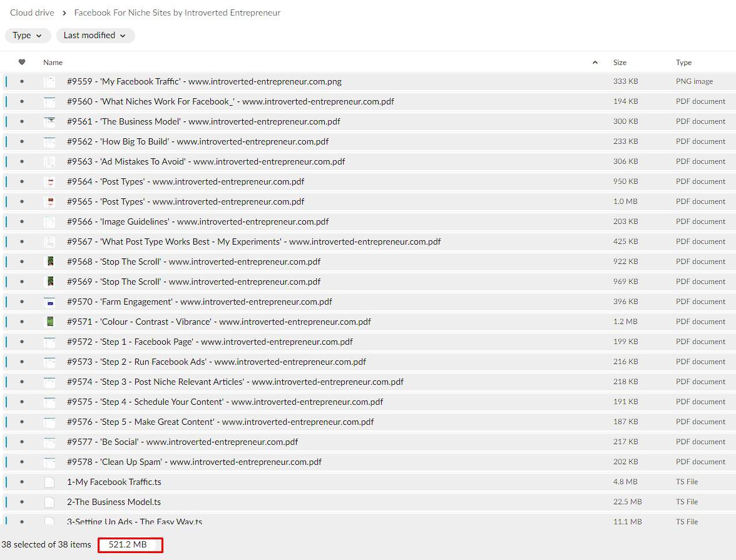Click the "PNG image" type cell
The height and width of the screenshot is (560, 736).
coord(694,81)
